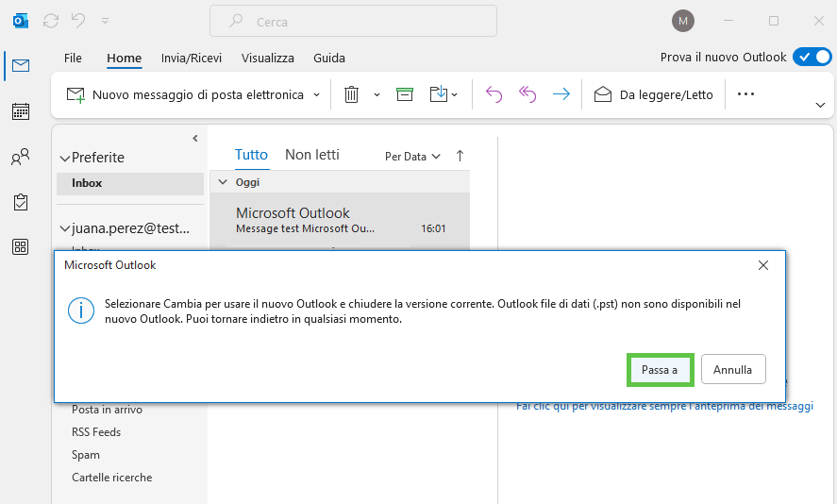Click Da leggere/Letto button

pos(653,94)
